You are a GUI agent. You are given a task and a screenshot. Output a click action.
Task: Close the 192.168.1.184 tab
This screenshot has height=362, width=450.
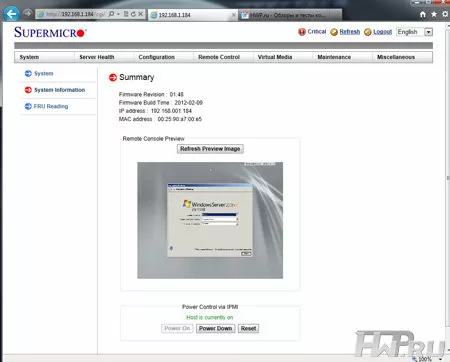tap(234, 15)
